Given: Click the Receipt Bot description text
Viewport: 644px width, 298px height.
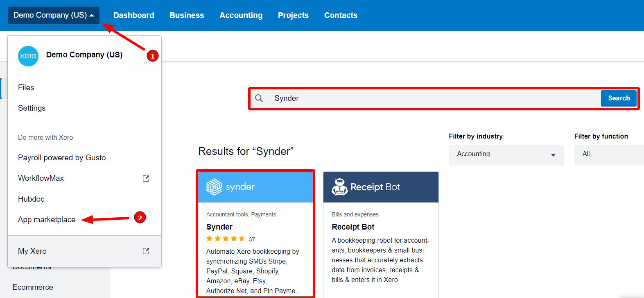Looking at the screenshot, I should [x=380, y=260].
